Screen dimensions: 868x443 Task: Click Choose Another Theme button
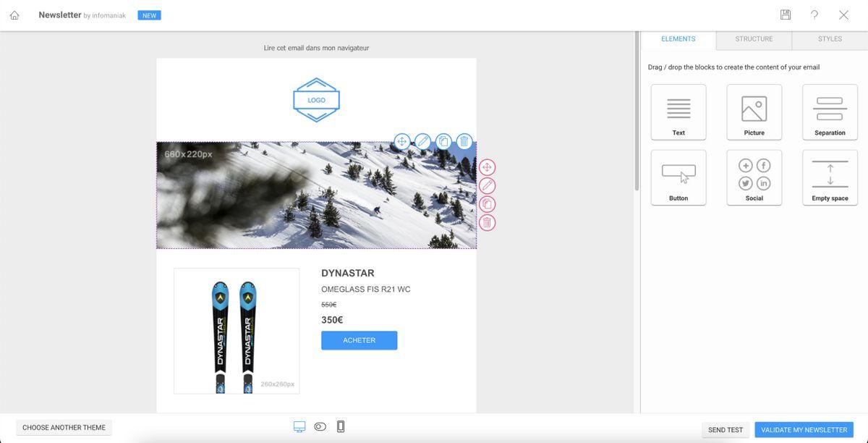(64, 428)
